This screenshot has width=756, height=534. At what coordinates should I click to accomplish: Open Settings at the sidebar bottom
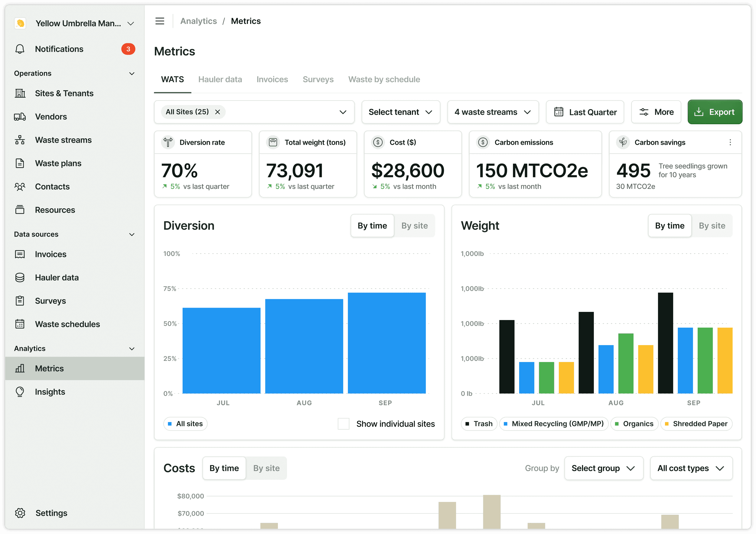(75, 513)
